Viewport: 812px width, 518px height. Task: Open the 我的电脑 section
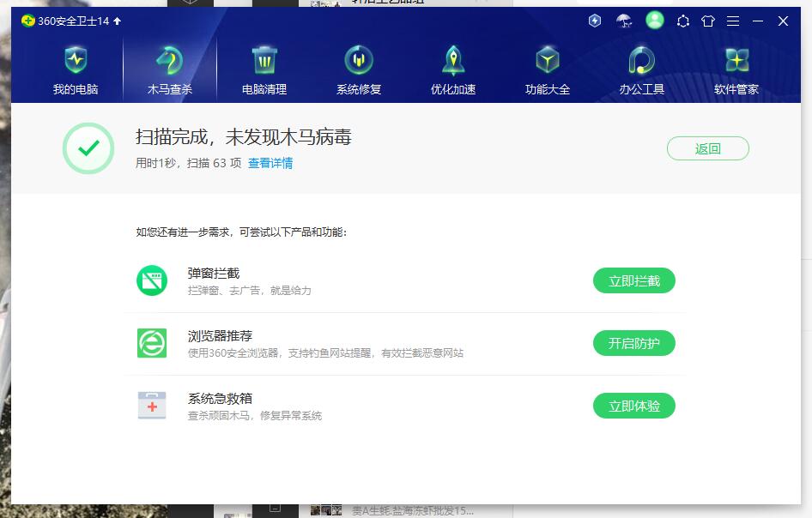tap(76, 70)
